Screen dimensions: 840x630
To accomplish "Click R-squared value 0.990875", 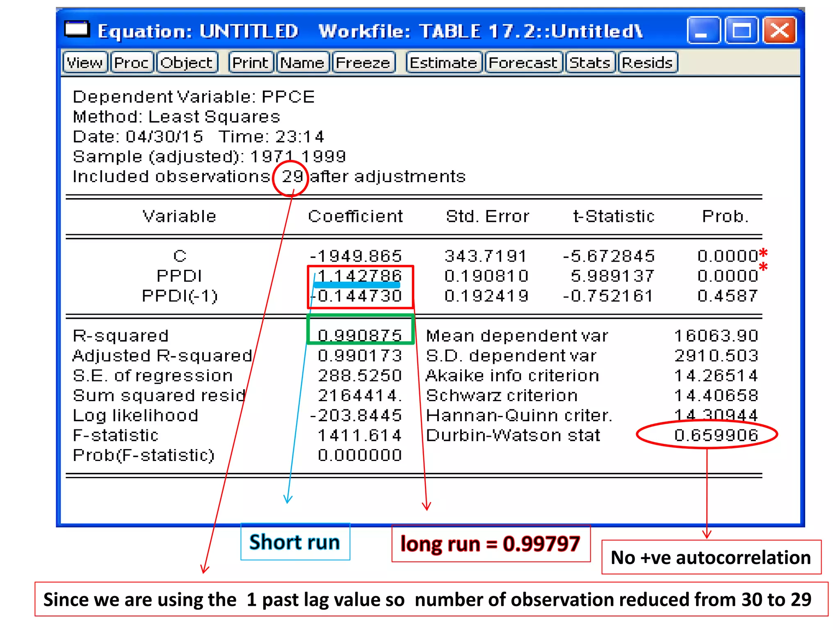I will click(x=360, y=336).
